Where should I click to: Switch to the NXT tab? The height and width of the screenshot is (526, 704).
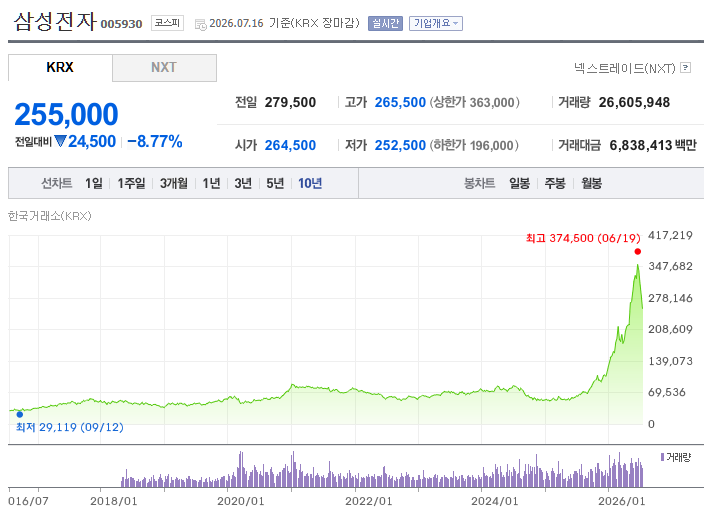pos(164,68)
